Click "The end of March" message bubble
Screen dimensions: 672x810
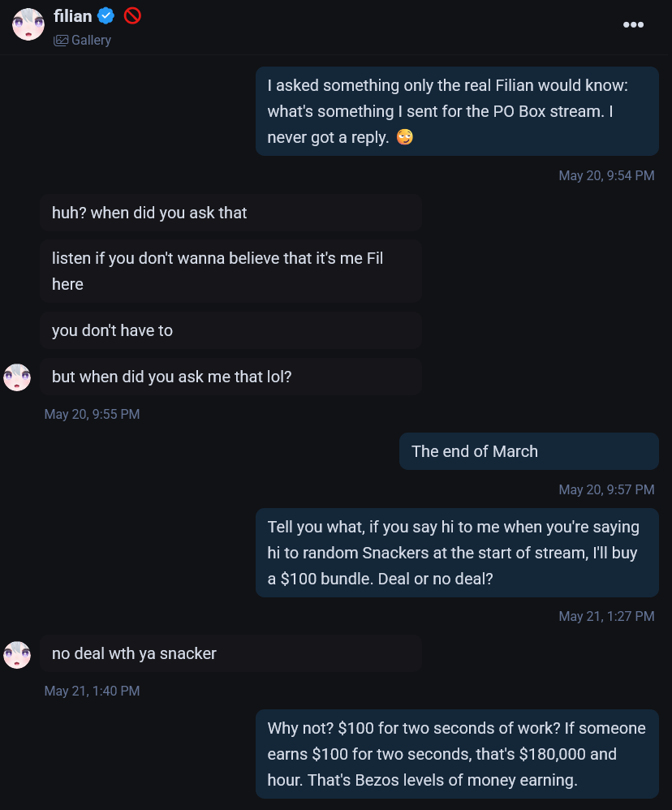tap(528, 451)
